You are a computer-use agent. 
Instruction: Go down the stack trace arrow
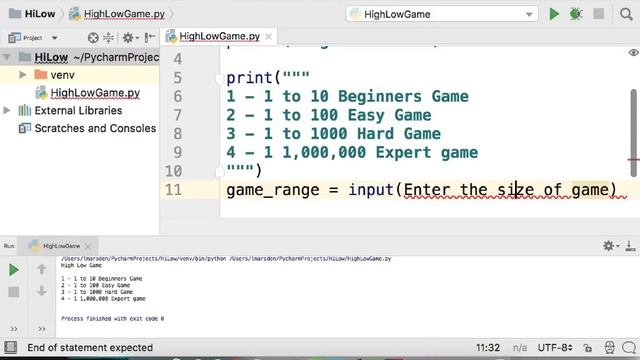[42, 291]
